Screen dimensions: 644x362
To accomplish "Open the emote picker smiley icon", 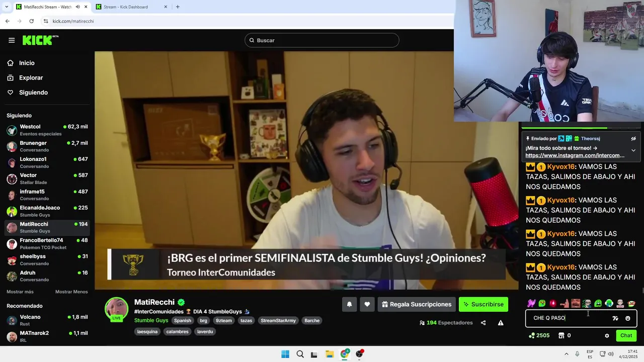I will click(627, 318).
